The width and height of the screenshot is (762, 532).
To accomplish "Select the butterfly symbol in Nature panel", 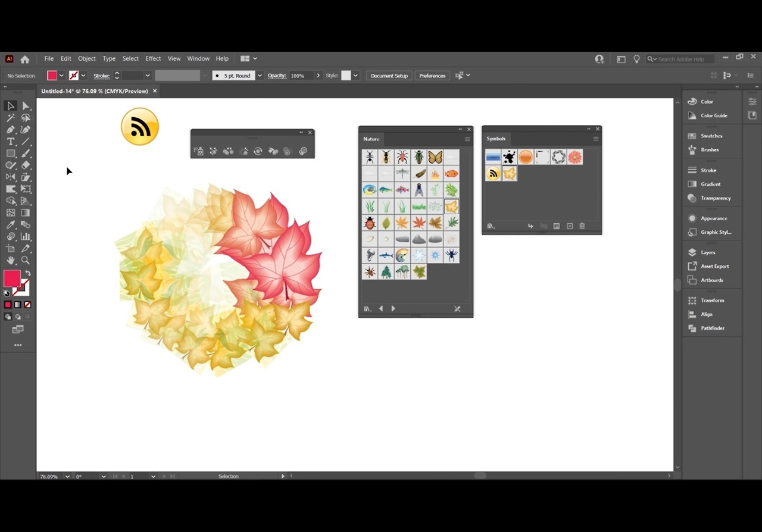I will tap(435, 157).
